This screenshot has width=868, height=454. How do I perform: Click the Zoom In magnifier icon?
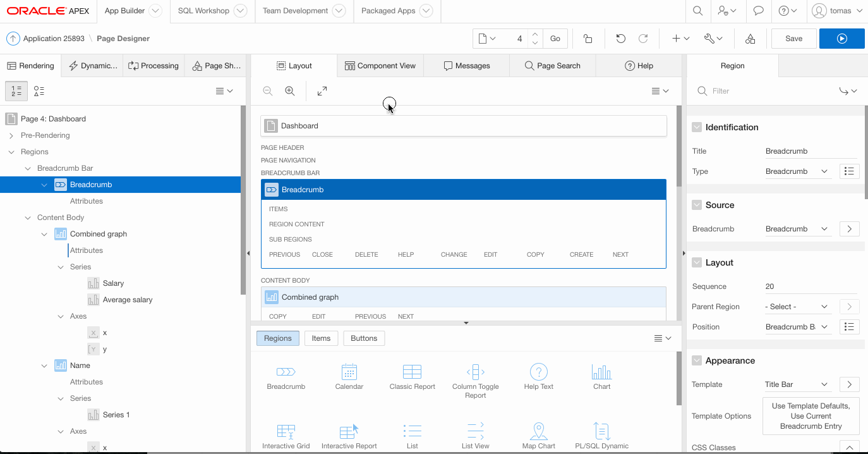tap(290, 91)
